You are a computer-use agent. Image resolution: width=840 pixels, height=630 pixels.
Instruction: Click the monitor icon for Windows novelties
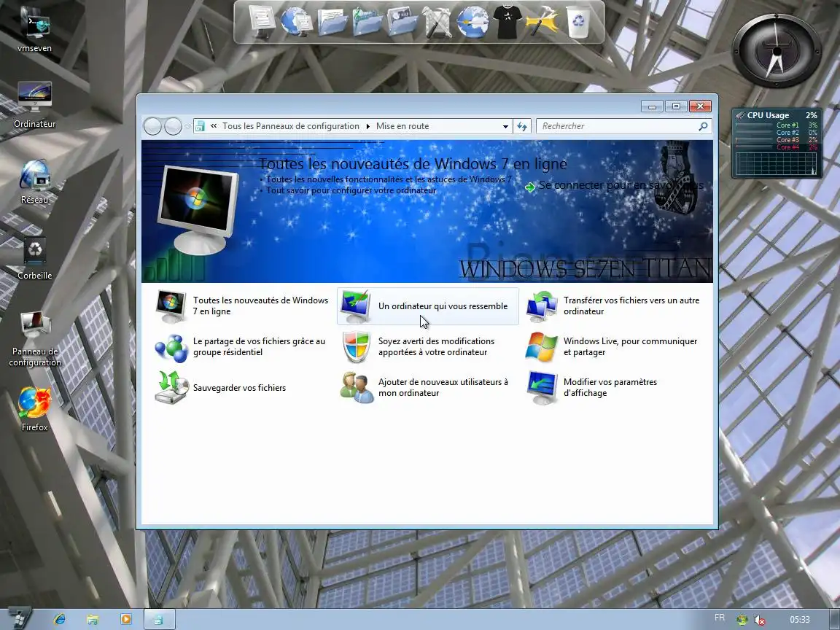click(171, 306)
